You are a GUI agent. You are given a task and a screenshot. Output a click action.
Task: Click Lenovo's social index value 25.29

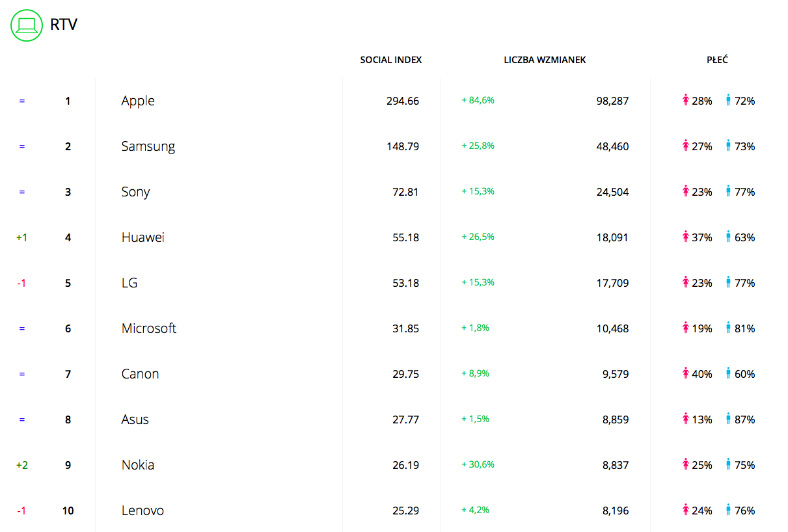point(405,511)
